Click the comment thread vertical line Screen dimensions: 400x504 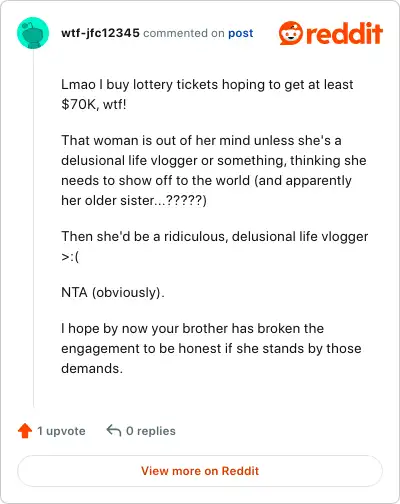coord(33,228)
